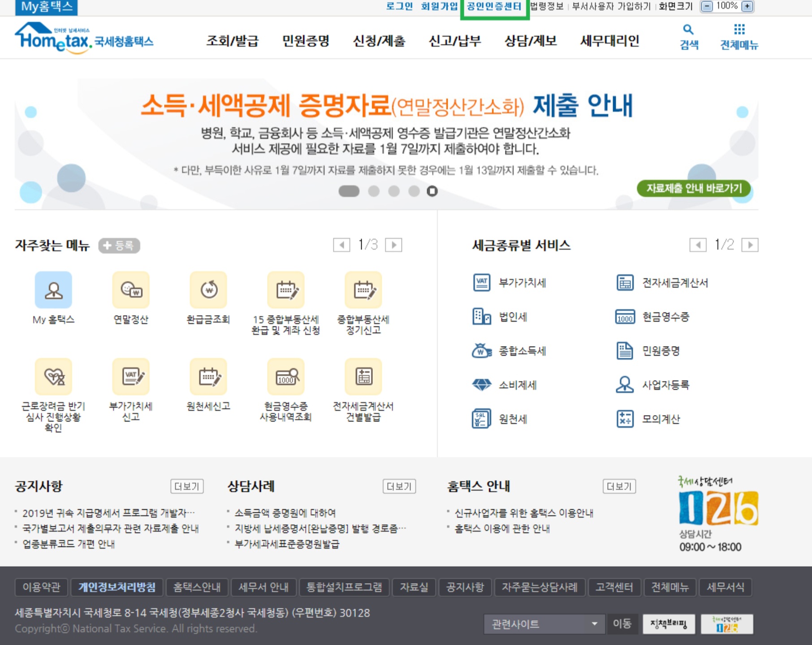
Task: Go to previous 자주찾는 메뉴 page
Action: pos(341,245)
